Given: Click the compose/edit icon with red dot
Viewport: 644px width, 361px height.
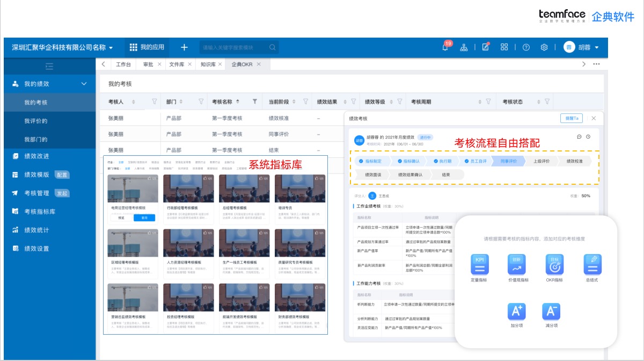Looking at the screenshot, I should point(485,47).
